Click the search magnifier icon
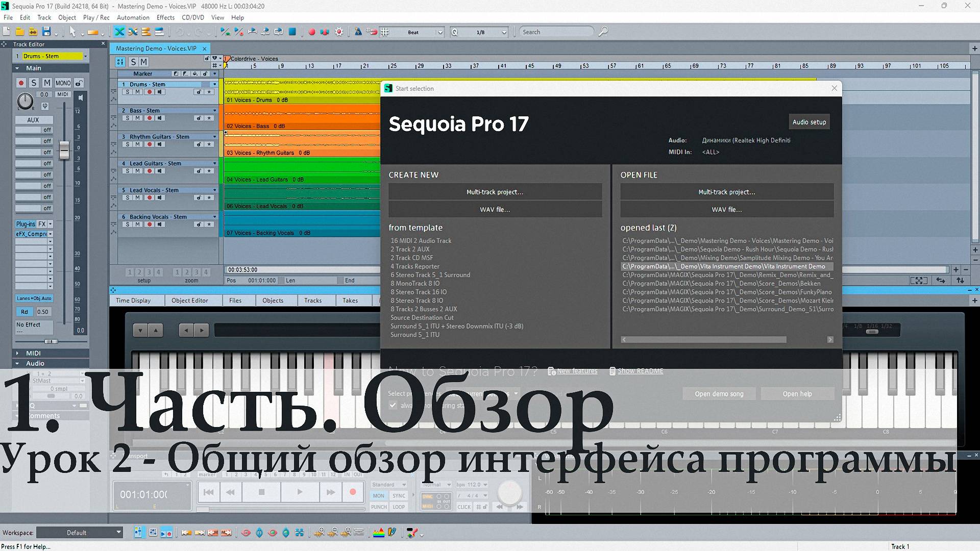Image resolution: width=980 pixels, height=551 pixels. point(603,32)
